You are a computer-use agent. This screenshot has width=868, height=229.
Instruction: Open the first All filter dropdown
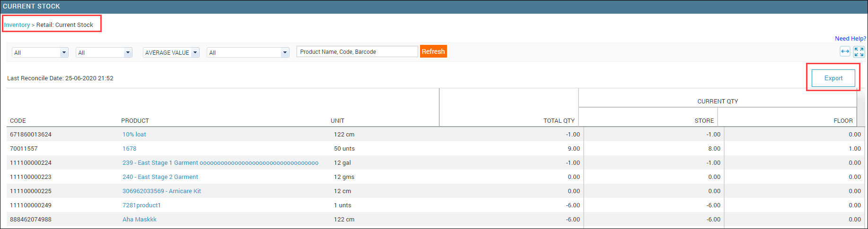(x=40, y=52)
